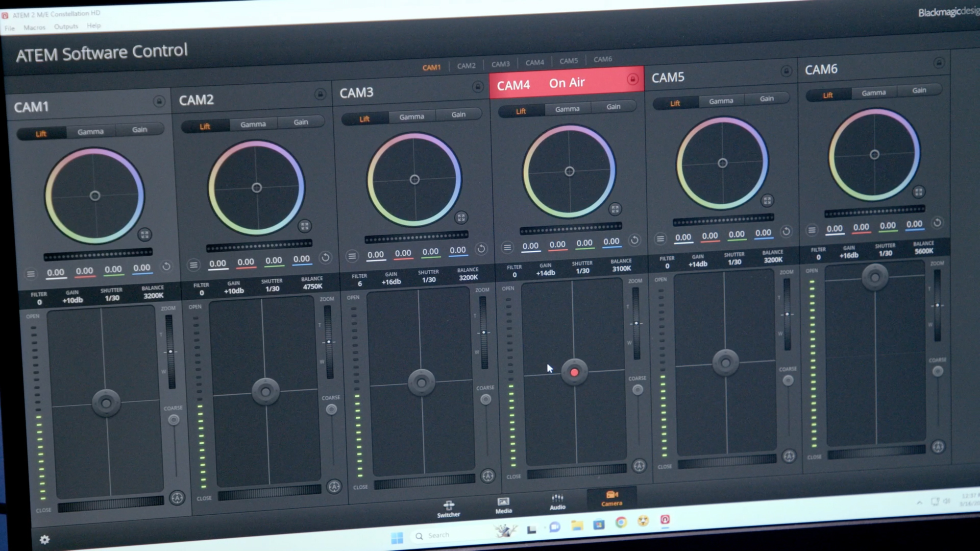980x551 pixels.
Task: Open File Explorer from the taskbar
Action: pyautogui.click(x=577, y=526)
